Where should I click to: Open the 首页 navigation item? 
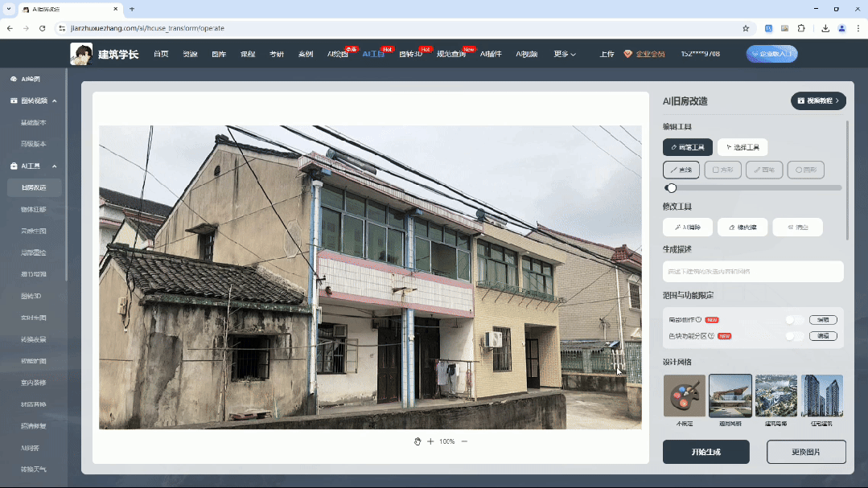[x=161, y=54]
